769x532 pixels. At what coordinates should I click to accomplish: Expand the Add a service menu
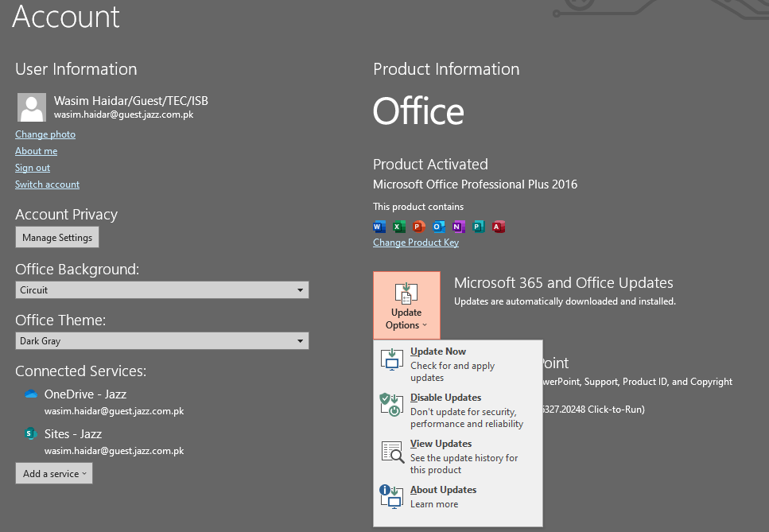pos(54,474)
